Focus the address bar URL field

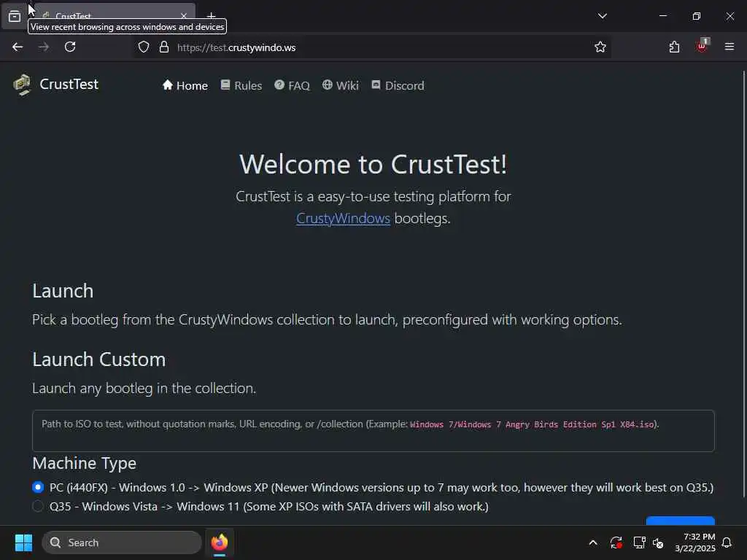[x=371, y=47]
